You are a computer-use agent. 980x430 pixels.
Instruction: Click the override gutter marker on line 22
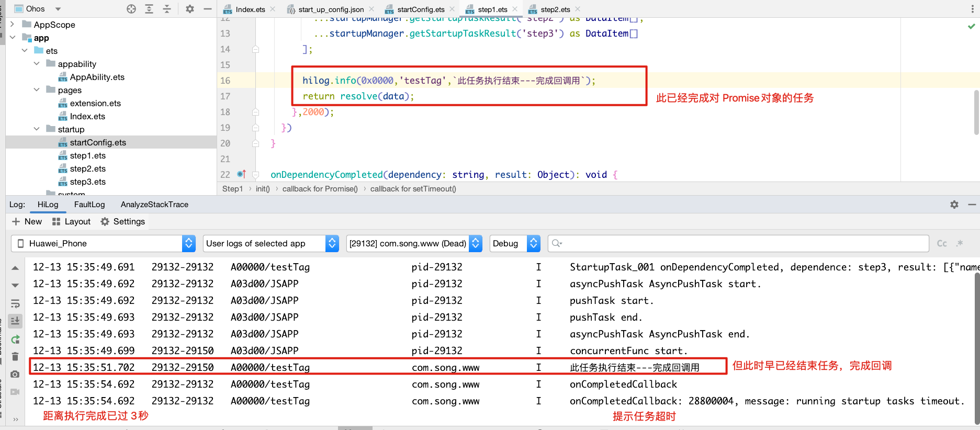click(241, 174)
